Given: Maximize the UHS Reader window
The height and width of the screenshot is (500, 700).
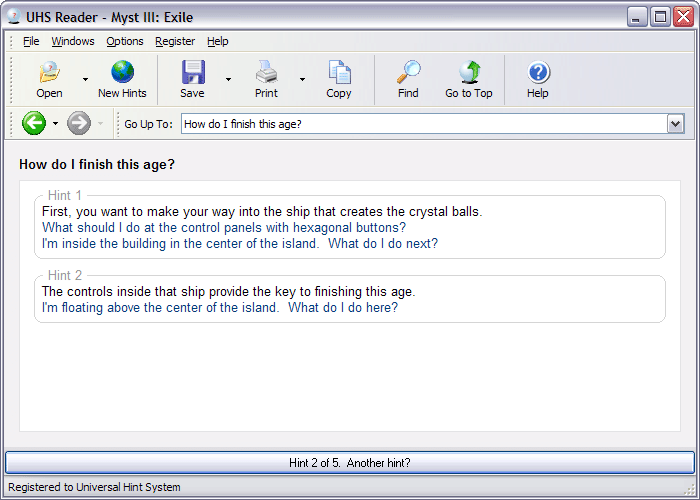Looking at the screenshot, I should (660, 17).
